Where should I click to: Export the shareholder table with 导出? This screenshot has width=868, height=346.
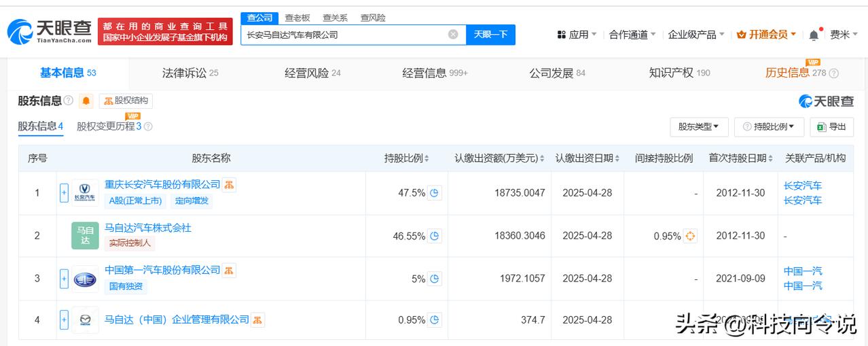click(x=831, y=126)
